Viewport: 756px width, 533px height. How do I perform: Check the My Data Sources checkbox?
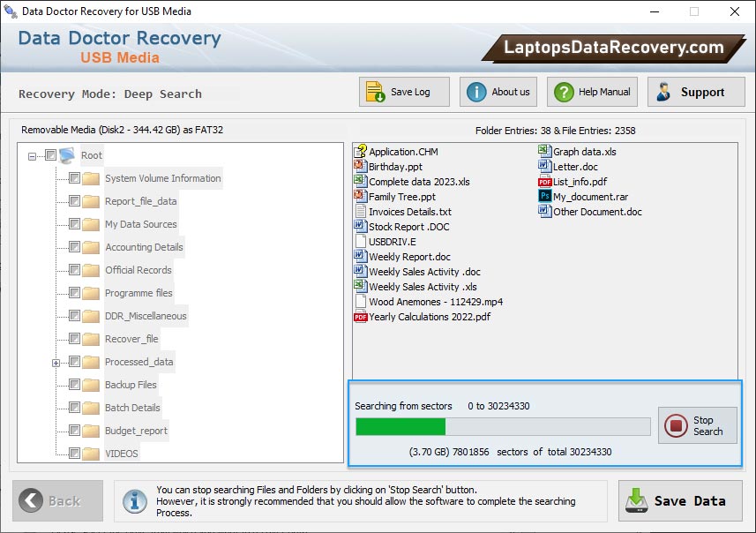pyautogui.click(x=74, y=224)
